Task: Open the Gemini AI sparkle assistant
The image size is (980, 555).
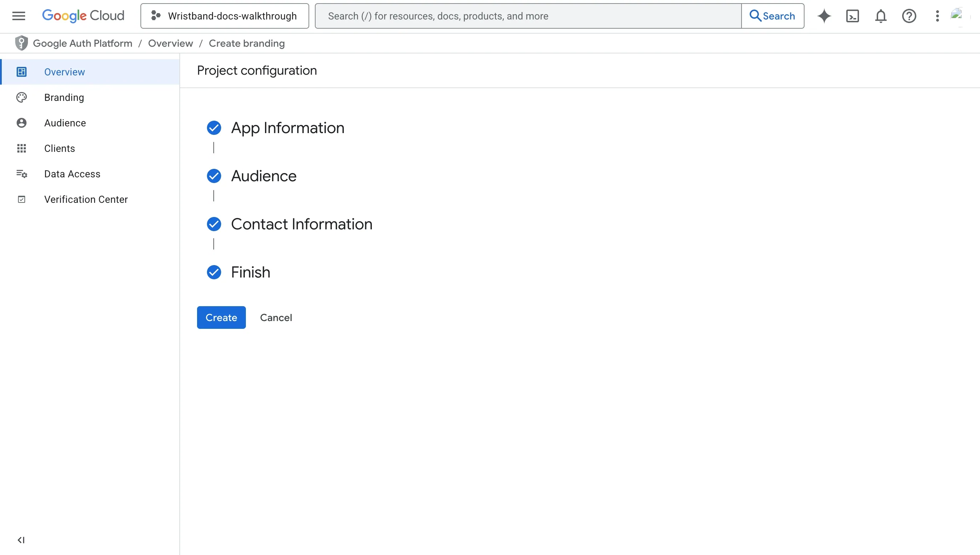Action: pos(824,16)
